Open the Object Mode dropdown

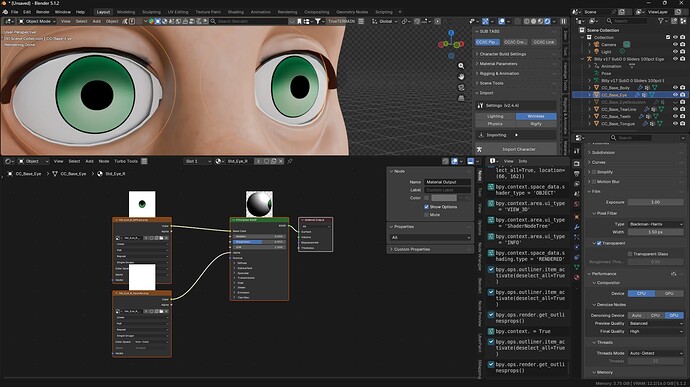pos(37,21)
